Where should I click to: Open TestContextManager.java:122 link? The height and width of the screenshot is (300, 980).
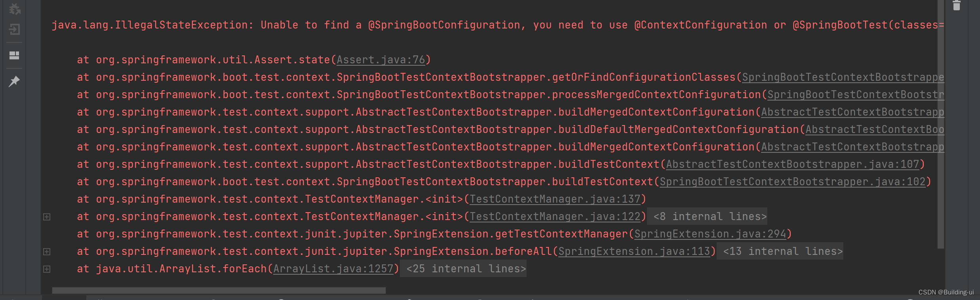pos(555,216)
